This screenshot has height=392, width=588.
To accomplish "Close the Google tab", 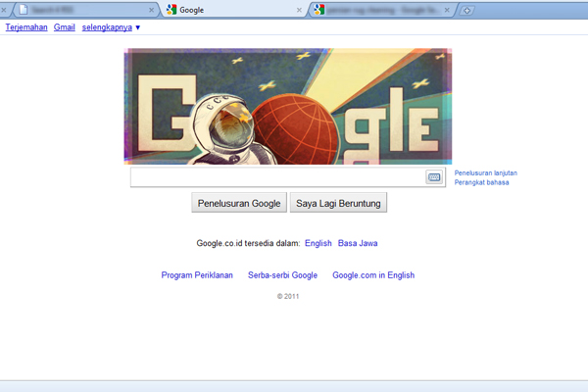I will (x=299, y=10).
